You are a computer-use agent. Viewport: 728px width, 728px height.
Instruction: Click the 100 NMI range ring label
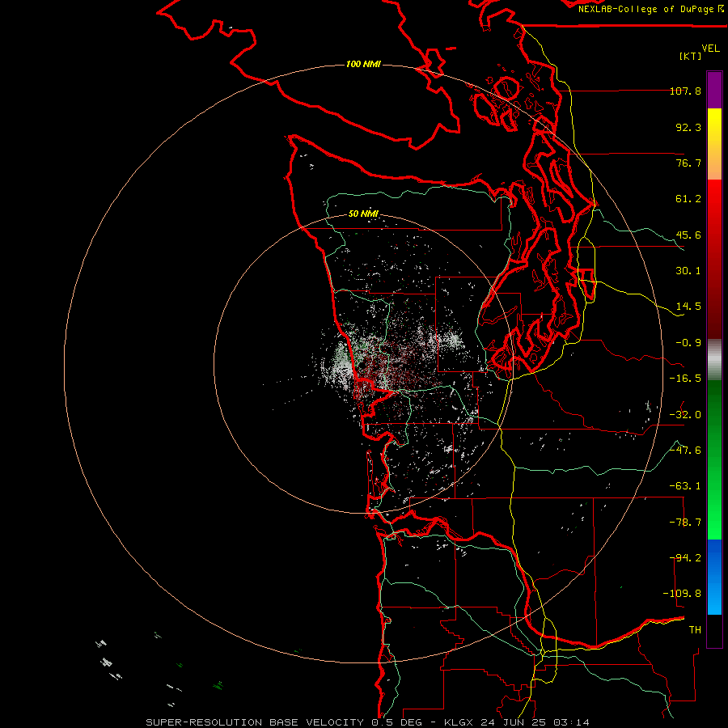pyautogui.click(x=363, y=64)
